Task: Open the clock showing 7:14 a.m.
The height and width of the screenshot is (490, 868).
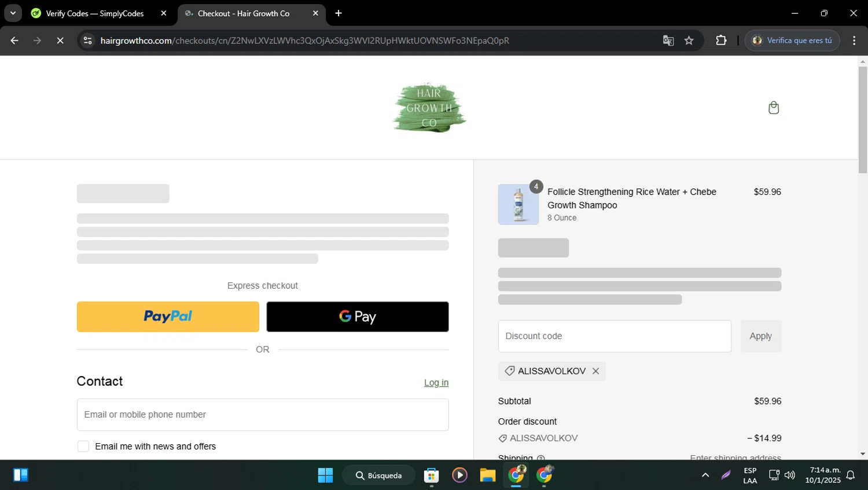Action: [x=823, y=475]
